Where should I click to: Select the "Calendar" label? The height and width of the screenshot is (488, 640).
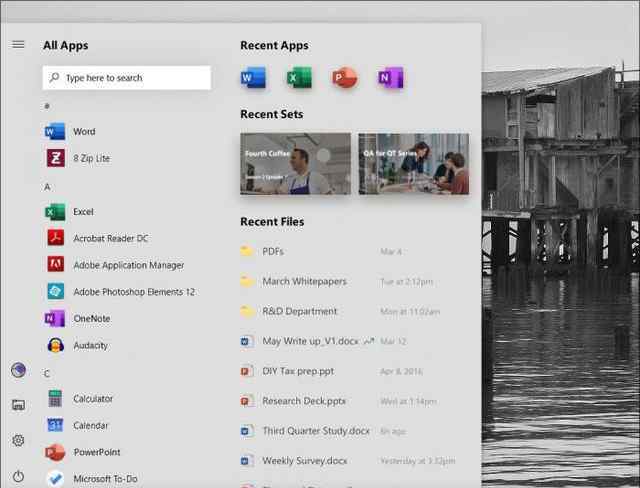coord(91,425)
